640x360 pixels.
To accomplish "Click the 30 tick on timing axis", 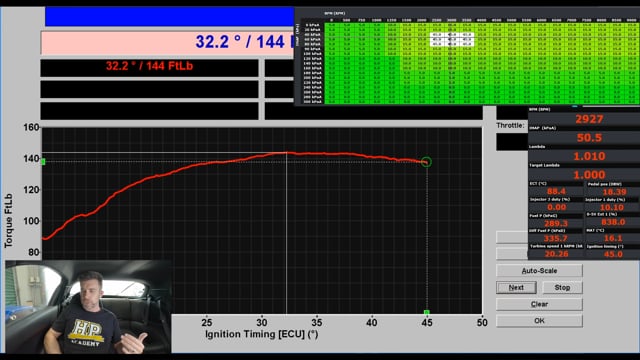I will 262,323.
